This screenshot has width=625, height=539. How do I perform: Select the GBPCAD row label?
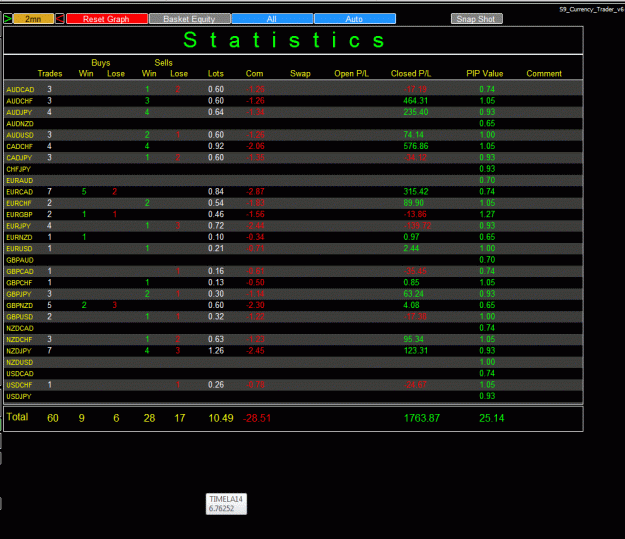pyautogui.click(x=20, y=271)
